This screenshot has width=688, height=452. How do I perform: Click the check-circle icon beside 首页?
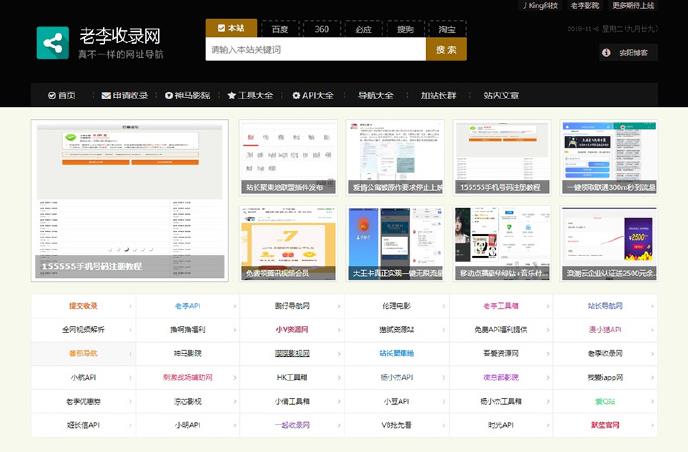(52, 95)
